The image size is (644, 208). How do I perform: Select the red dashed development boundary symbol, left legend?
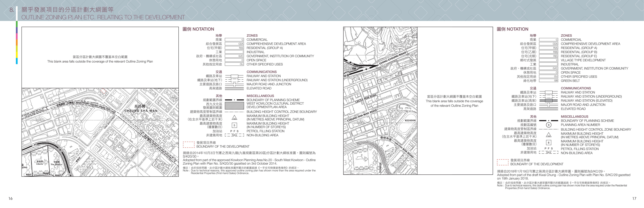(189, 145)
